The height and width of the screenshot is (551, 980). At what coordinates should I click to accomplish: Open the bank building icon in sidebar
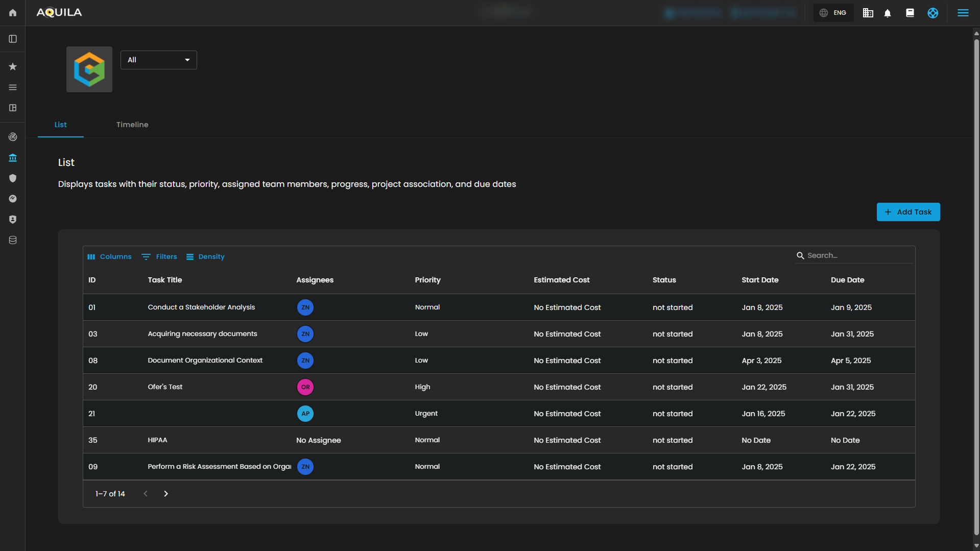pos(13,158)
